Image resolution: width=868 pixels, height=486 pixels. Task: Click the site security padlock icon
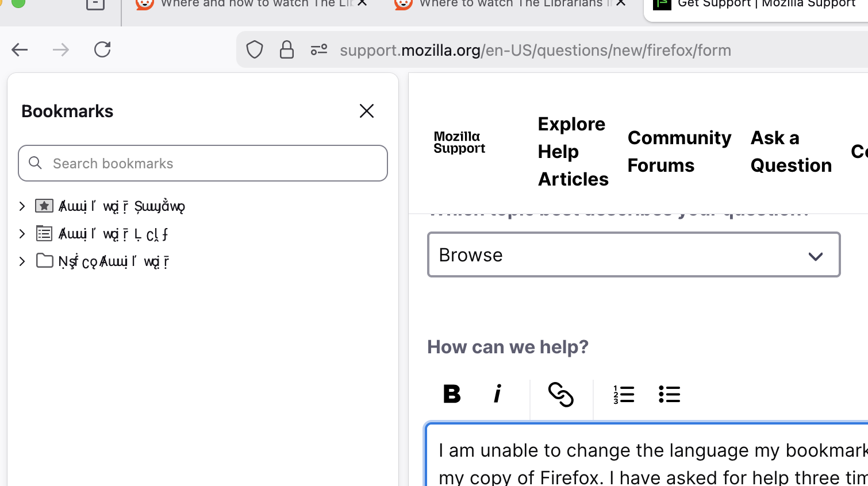pos(286,50)
